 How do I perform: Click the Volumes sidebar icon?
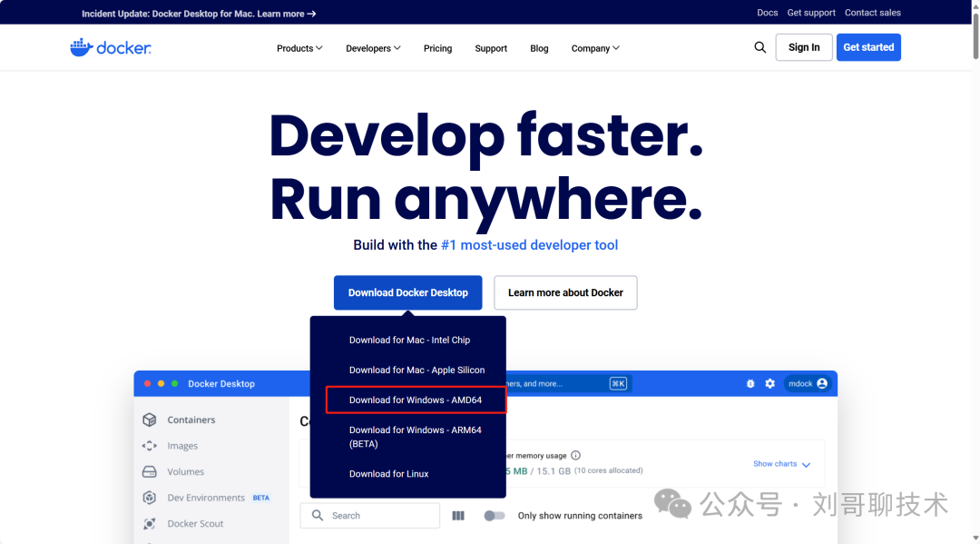(150, 471)
